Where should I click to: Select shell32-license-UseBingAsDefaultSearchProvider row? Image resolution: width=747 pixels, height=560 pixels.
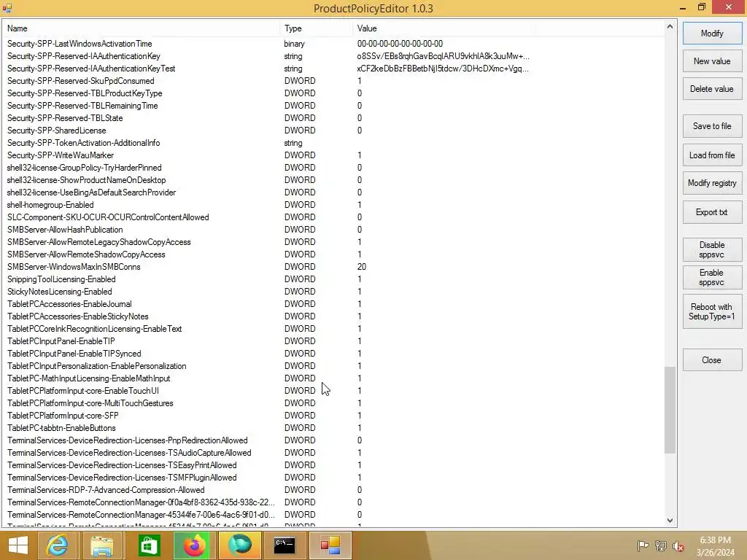click(x=333, y=192)
